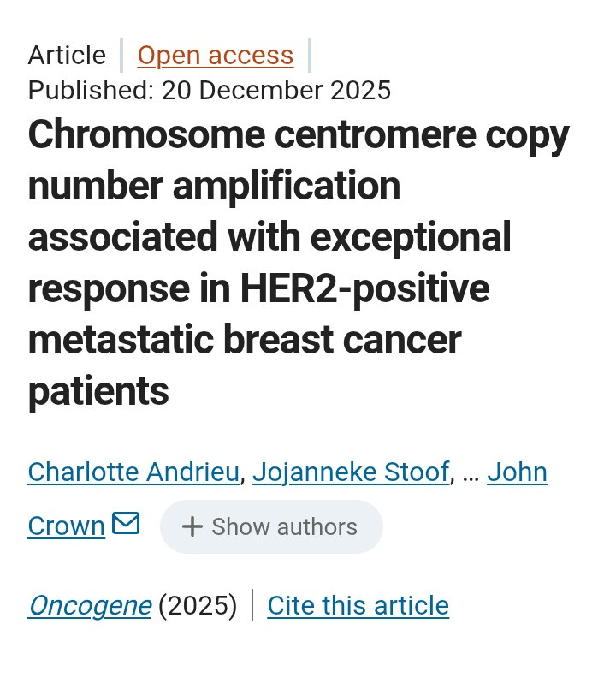This screenshot has height=683, width=616.
Task: Click the Article type label
Action: (67, 56)
